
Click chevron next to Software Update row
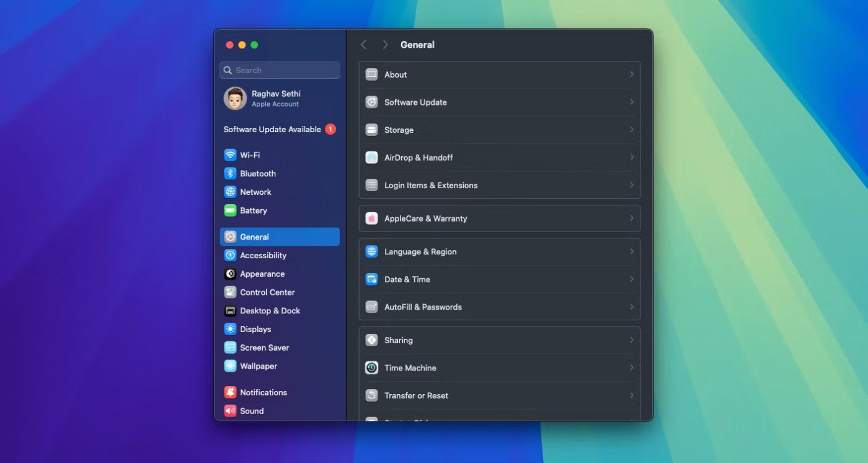[x=631, y=102]
